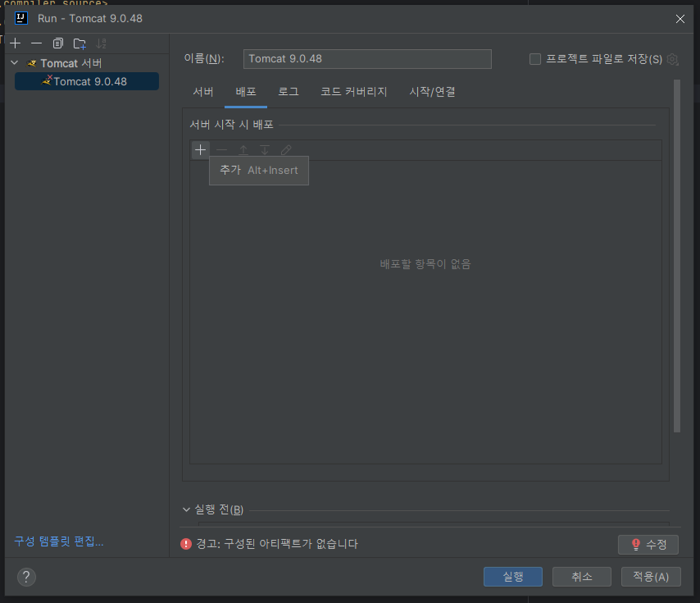Close the Run configuration dialog
Screen dimensions: 700x603
(680, 19)
